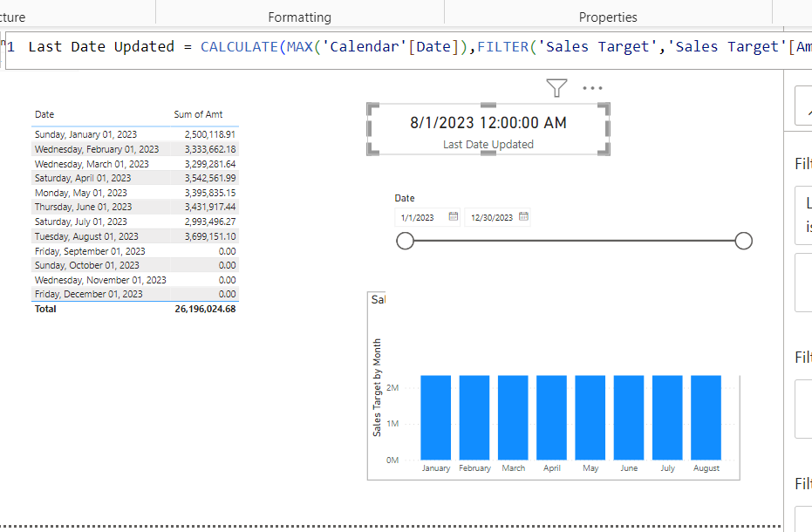This screenshot has width=812, height=532.
Task: Click the left handle of the date slider
Action: (405, 241)
